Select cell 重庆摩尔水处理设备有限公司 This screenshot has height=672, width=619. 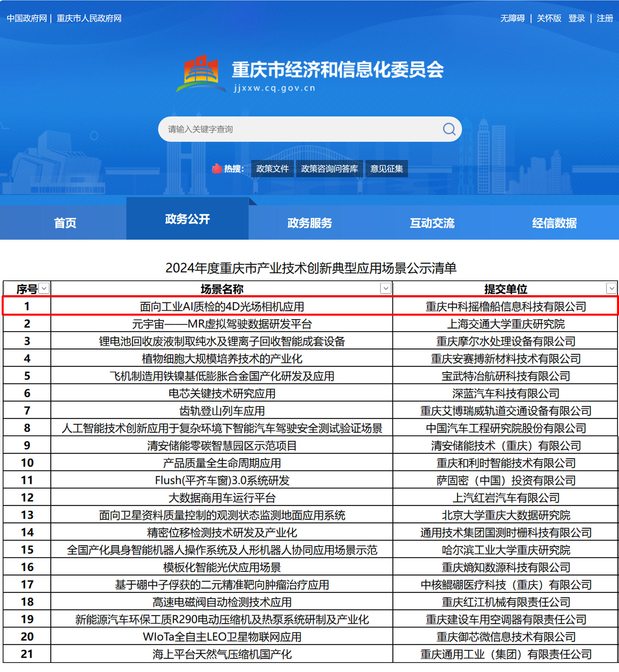[505, 341]
